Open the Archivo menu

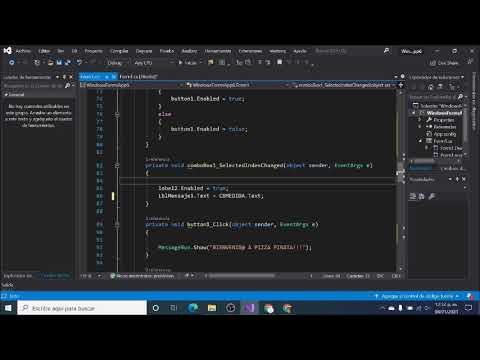(23, 51)
